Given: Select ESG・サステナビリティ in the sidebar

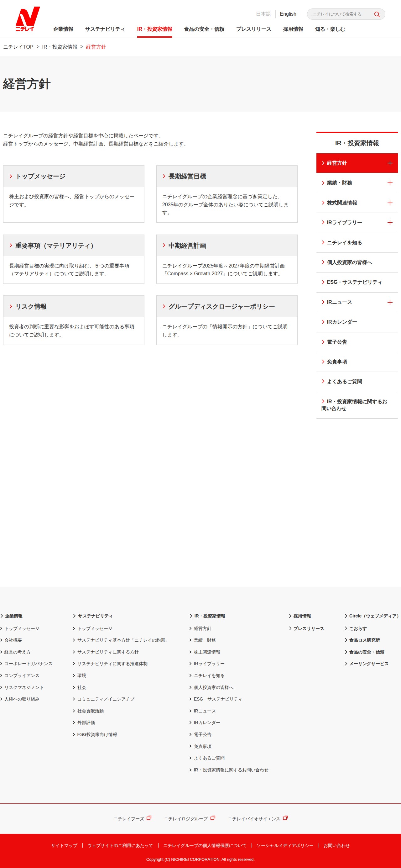Looking at the screenshot, I should tap(357, 282).
